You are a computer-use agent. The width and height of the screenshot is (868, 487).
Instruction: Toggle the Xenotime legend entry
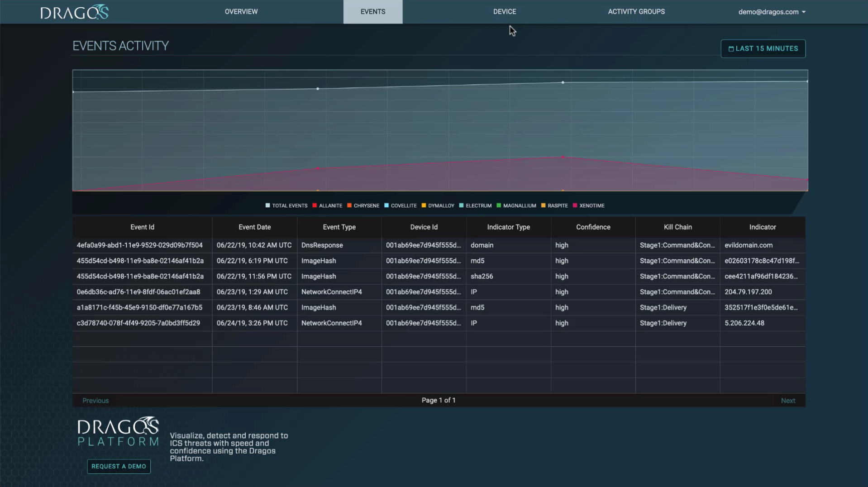588,205
